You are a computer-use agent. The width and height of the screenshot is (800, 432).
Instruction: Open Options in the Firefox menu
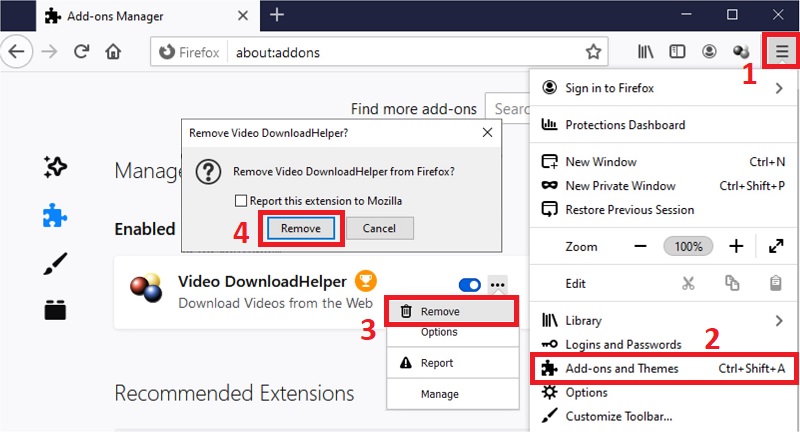tap(664, 392)
